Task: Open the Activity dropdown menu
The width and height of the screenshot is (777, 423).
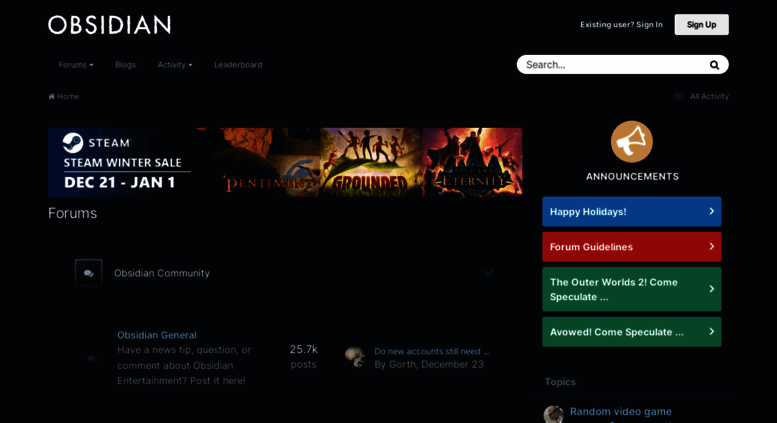Action: click(x=175, y=65)
